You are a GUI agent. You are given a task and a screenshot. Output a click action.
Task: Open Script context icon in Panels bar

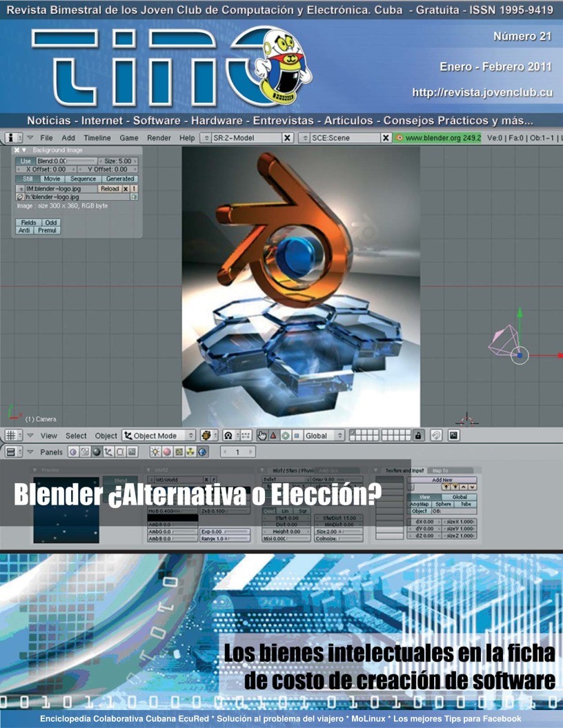85,452
